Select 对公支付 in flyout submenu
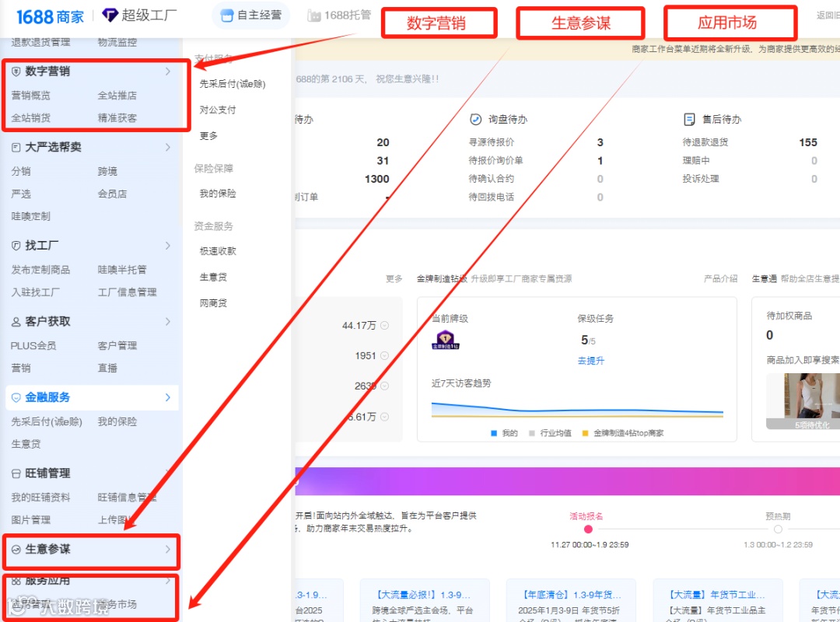 218,110
